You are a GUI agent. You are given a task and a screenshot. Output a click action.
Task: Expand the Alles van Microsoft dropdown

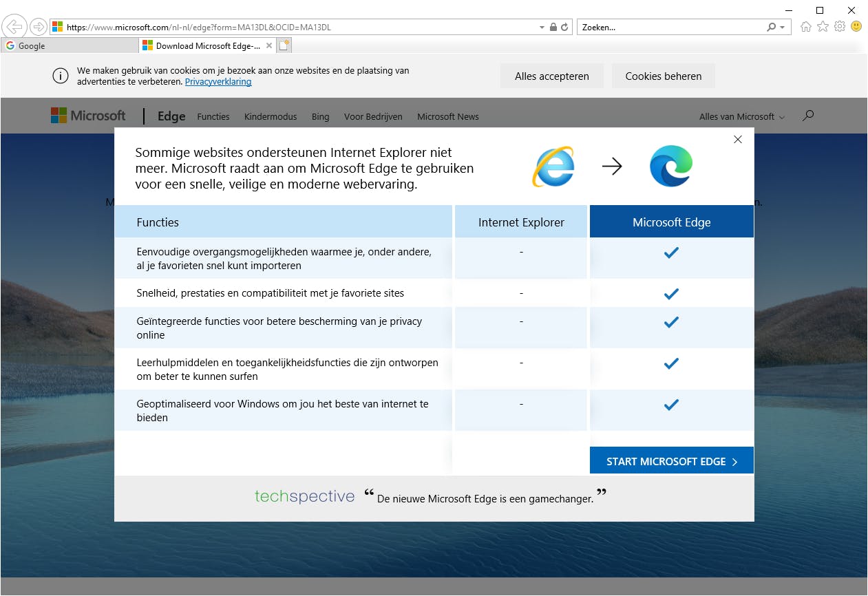(742, 117)
